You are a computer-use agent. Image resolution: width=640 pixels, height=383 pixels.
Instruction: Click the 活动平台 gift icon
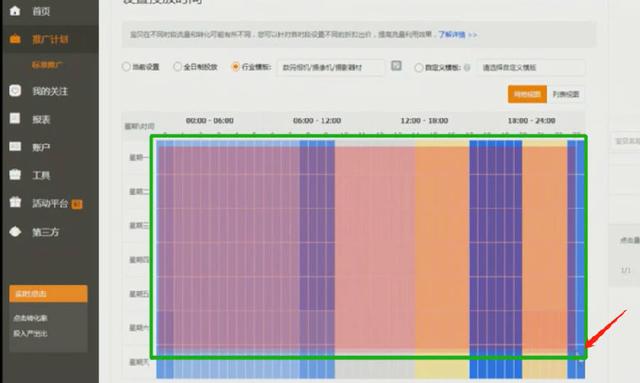pyautogui.click(x=15, y=202)
